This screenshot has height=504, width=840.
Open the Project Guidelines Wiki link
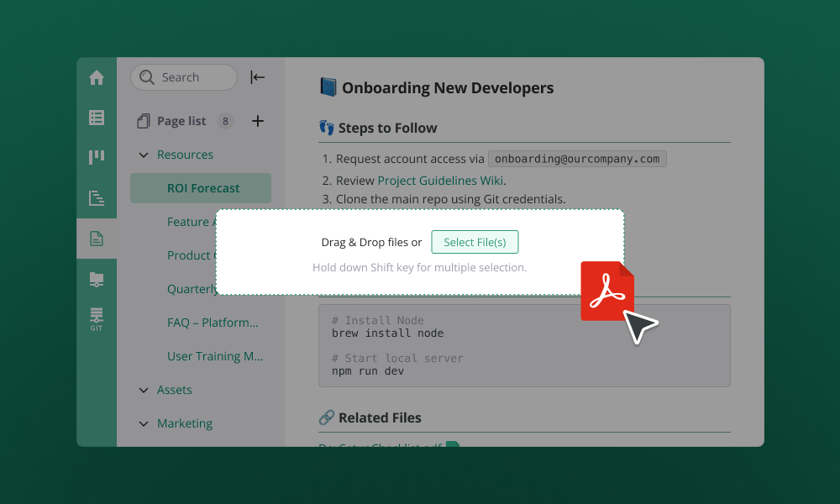(440, 181)
